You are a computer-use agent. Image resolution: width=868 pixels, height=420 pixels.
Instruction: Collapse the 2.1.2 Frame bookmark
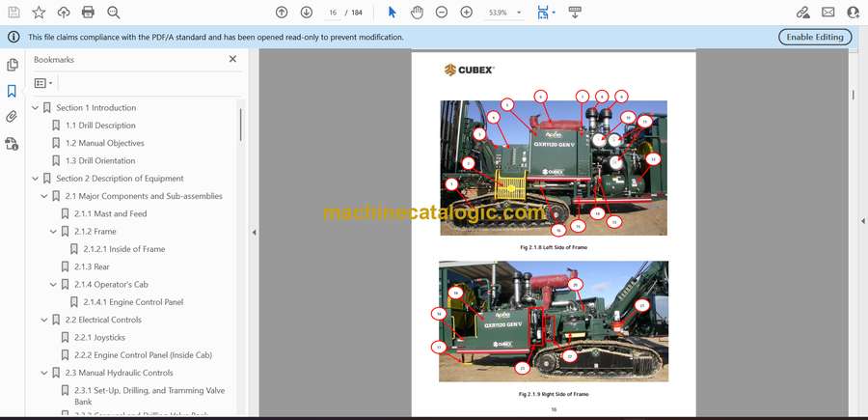tap(53, 232)
